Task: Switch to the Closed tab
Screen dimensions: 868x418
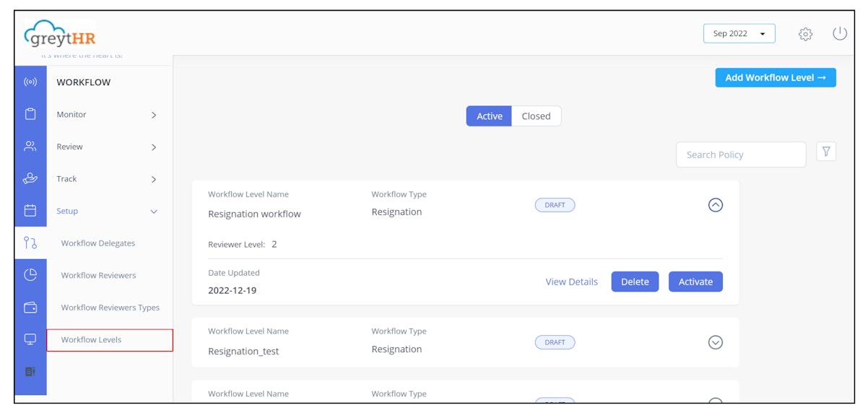Action: pos(536,116)
